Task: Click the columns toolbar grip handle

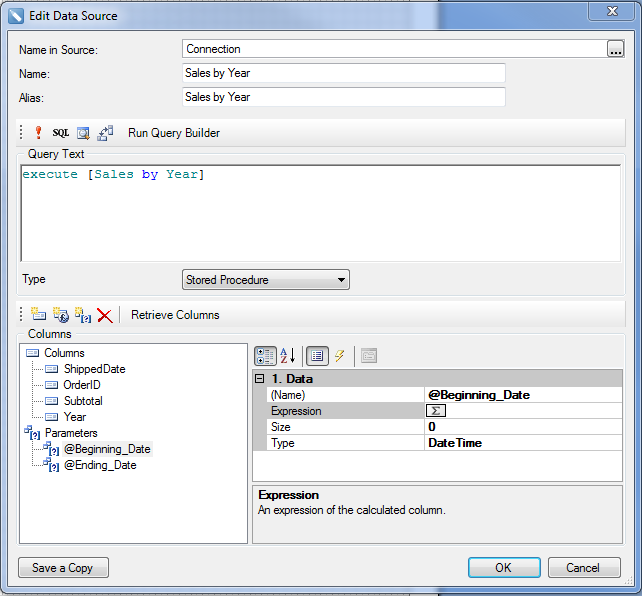Action: click(21, 314)
